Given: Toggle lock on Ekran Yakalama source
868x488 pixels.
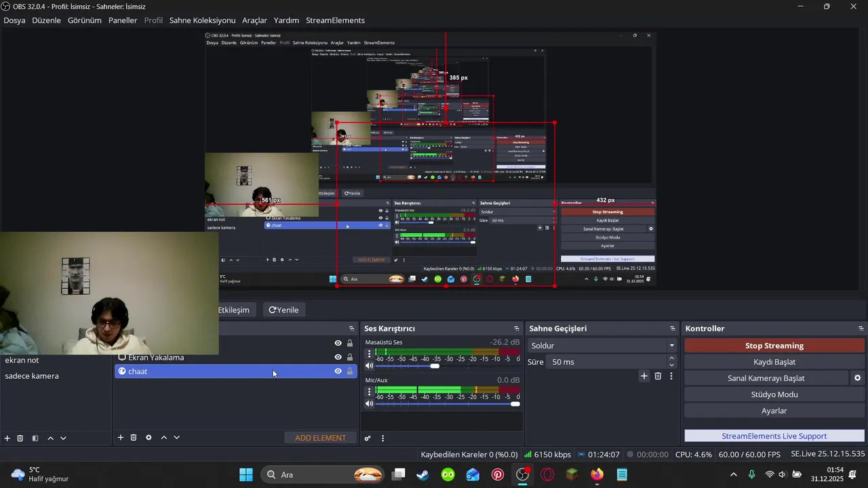Looking at the screenshot, I should [x=350, y=357].
